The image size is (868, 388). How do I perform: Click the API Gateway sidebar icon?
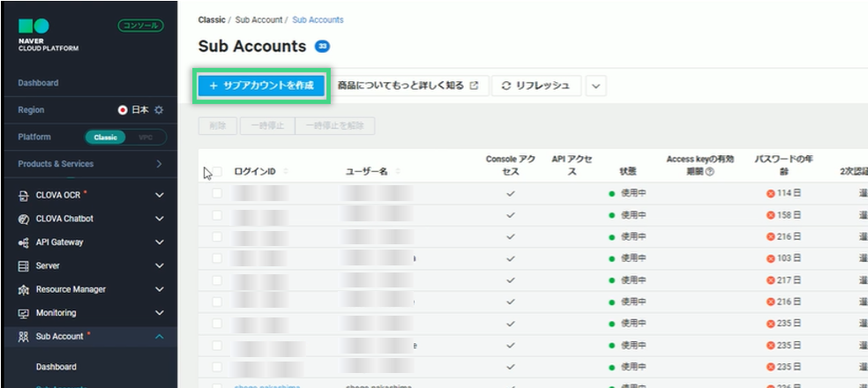pyautogui.click(x=24, y=242)
